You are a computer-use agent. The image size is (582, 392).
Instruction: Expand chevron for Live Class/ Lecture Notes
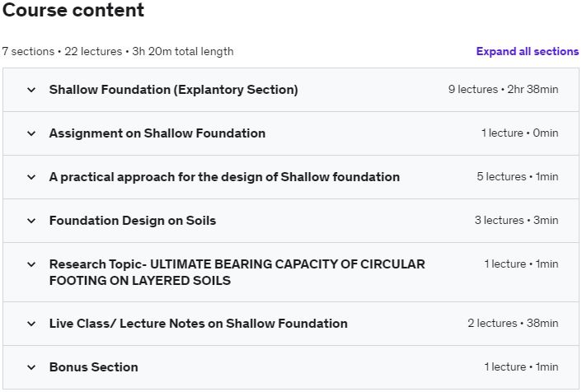tap(31, 324)
